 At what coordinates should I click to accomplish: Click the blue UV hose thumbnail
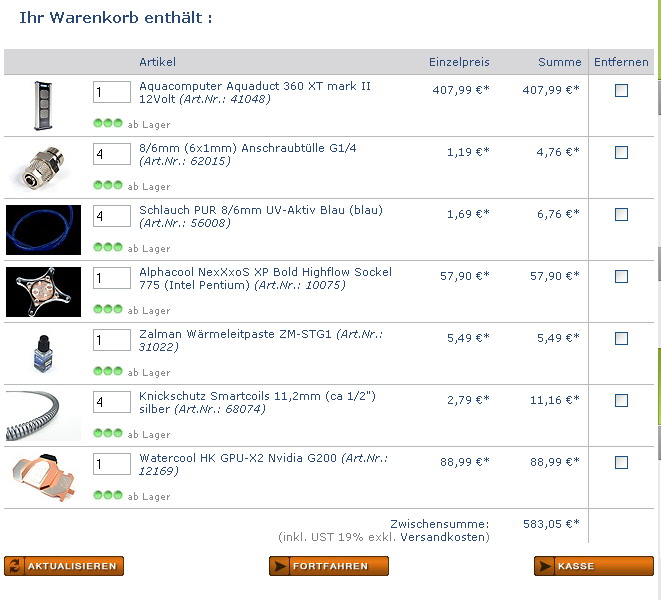coord(43,230)
